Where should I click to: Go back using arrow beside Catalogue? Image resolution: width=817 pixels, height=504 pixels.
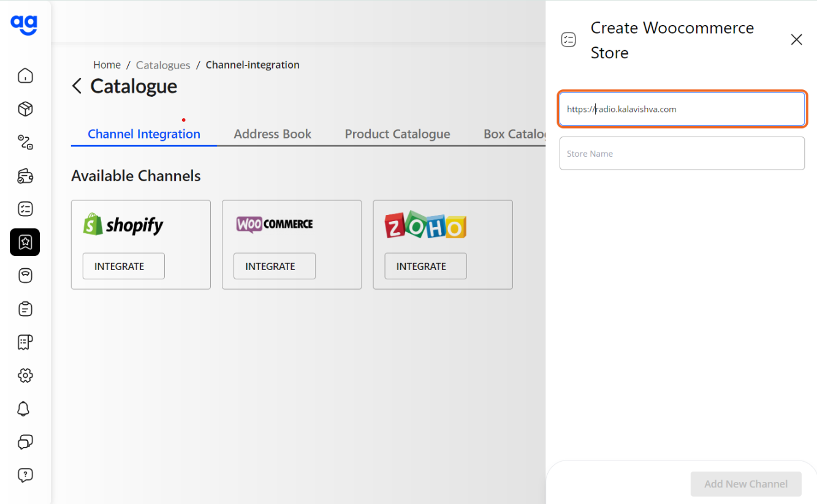click(77, 86)
